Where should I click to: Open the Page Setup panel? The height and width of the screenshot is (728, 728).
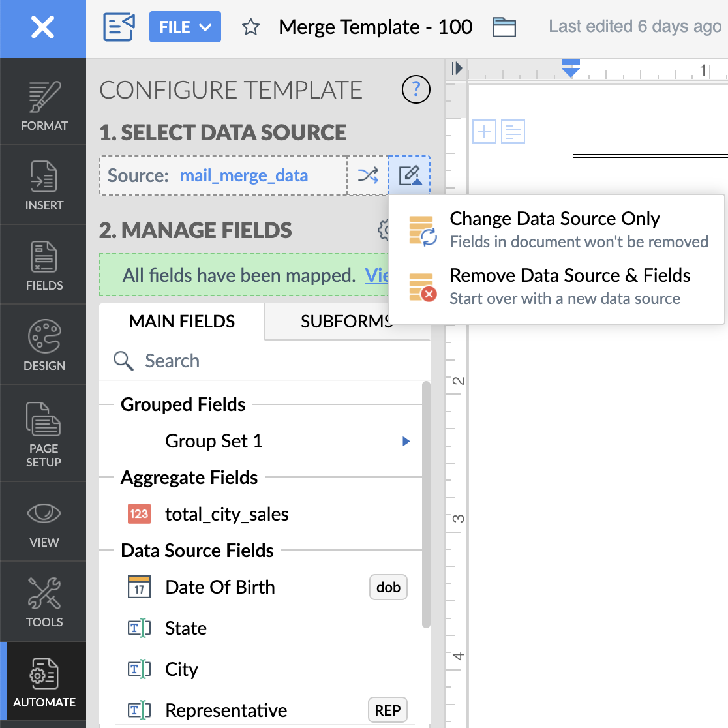(x=44, y=434)
